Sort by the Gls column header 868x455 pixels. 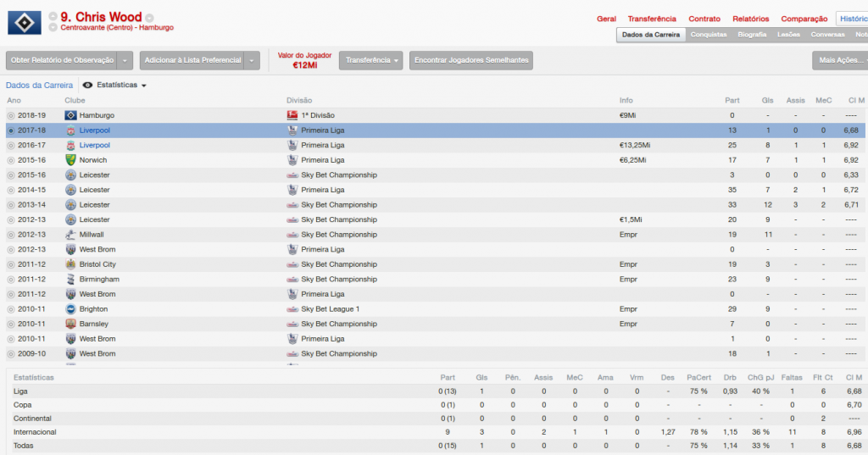point(767,100)
